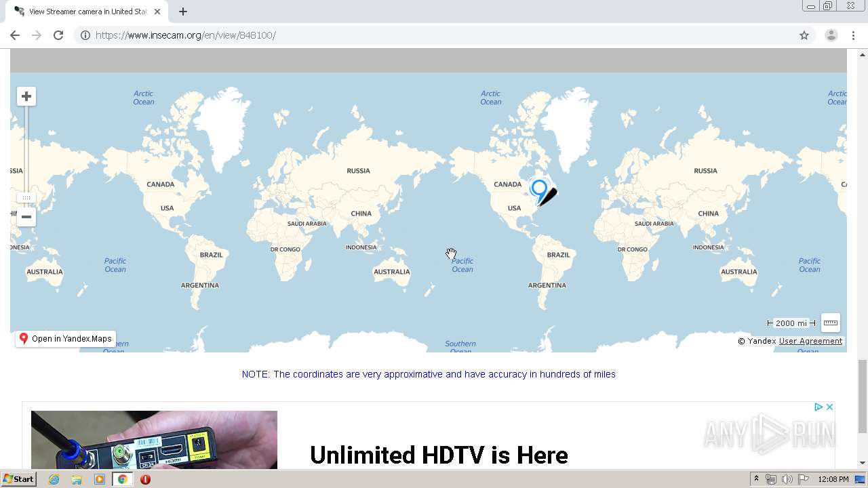Reload the current page

pyautogui.click(x=58, y=35)
